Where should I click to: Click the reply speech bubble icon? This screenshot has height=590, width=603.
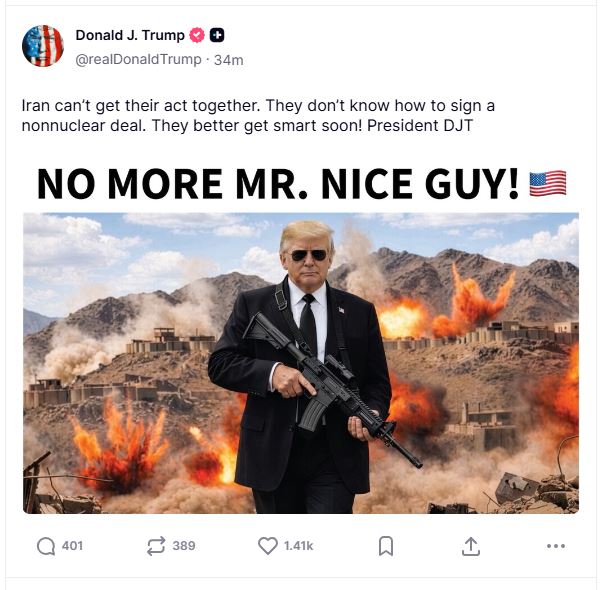(x=46, y=546)
